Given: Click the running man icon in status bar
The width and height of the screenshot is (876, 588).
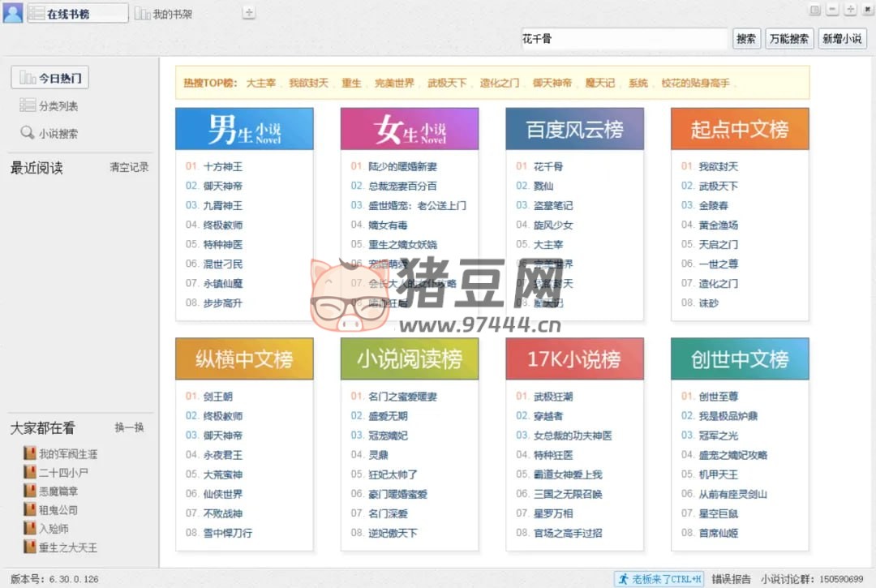Looking at the screenshot, I should point(623,579).
